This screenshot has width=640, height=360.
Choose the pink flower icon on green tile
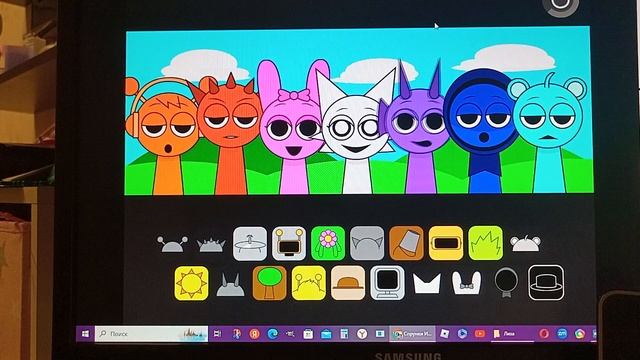(x=328, y=243)
